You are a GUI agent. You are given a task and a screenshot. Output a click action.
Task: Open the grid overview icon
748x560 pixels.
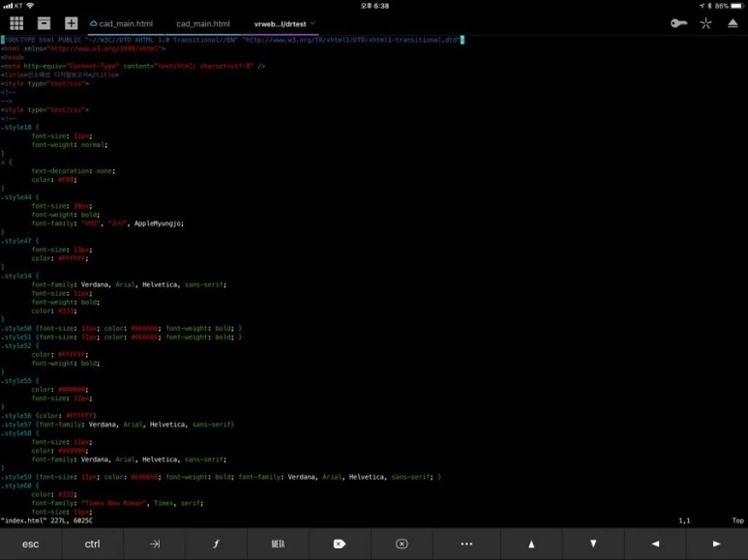(x=16, y=23)
